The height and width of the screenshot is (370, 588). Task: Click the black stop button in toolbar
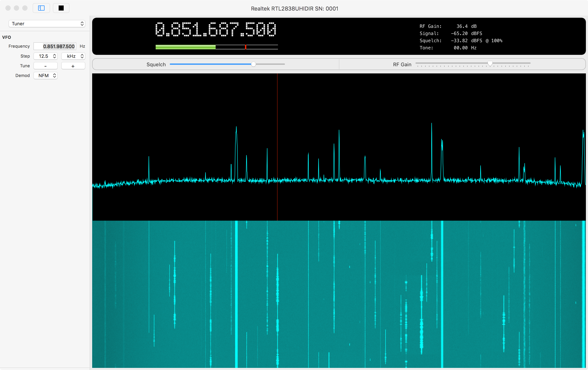point(61,8)
